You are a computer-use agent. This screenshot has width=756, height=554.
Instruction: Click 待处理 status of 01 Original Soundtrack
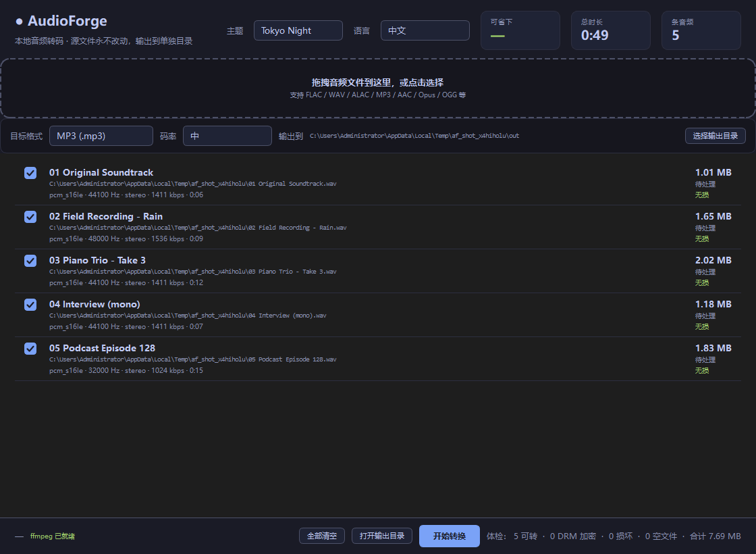click(705, 184)
